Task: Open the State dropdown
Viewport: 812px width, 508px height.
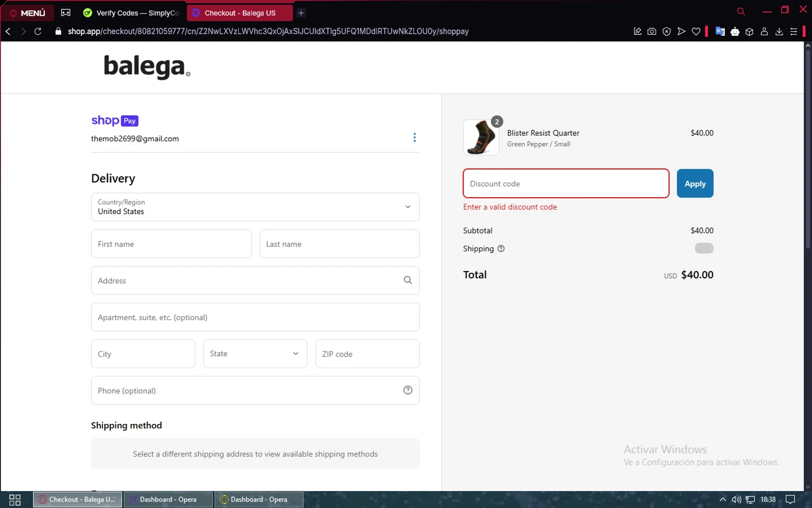Action: (x=255, y=354)
